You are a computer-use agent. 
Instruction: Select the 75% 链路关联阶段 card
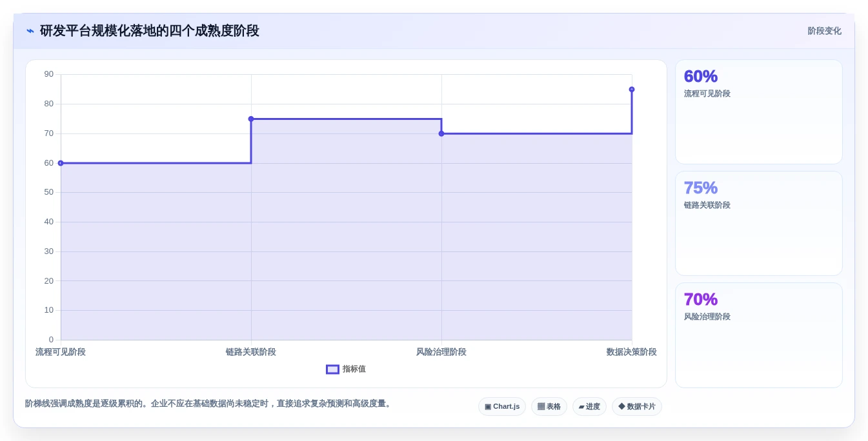759,224
